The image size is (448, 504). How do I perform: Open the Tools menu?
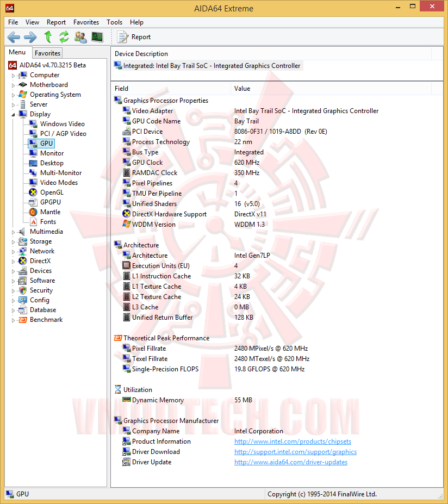[114, 22]
